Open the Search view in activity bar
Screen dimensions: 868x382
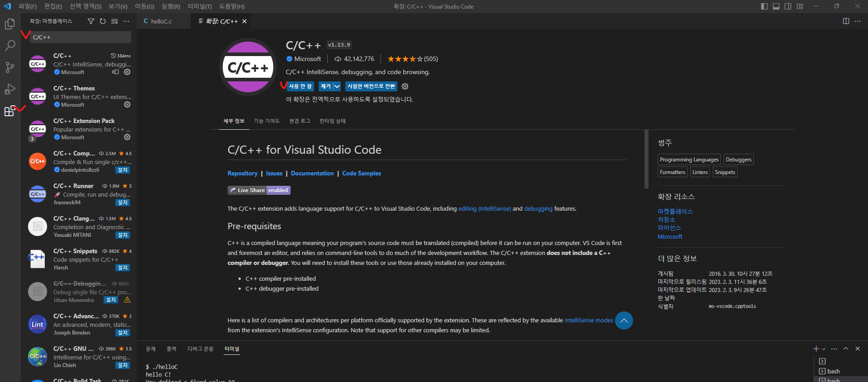10,46
